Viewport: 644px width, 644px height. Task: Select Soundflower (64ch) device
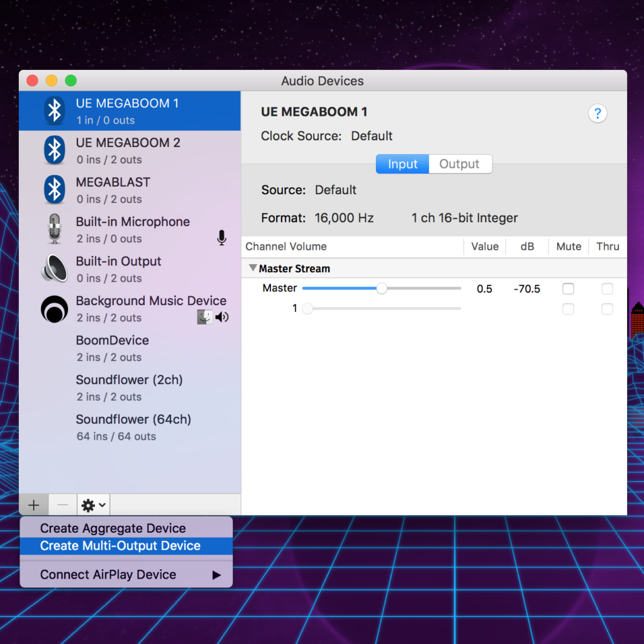point(130,427)
